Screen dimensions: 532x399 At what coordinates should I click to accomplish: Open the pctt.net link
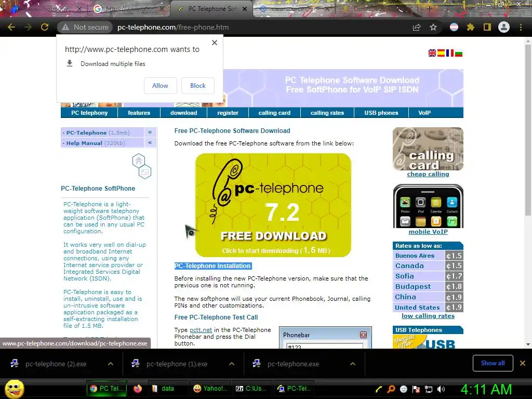point(201,330)
